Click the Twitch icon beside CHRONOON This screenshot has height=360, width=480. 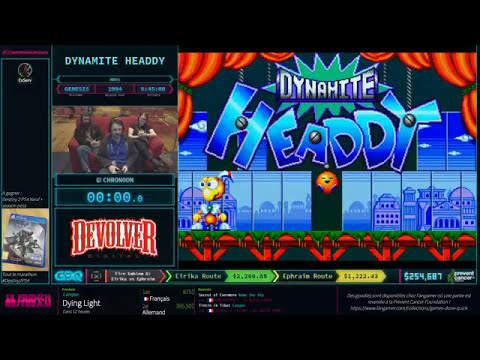click(99, 180)
